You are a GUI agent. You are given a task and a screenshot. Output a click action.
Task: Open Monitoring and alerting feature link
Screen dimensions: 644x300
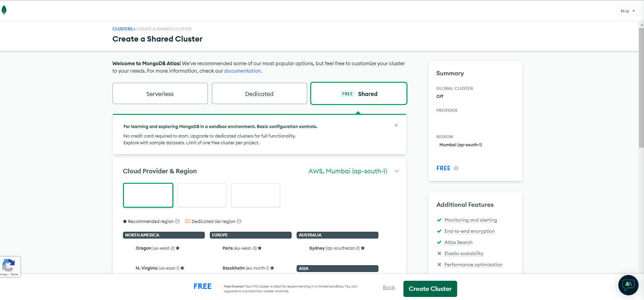pyautogui.click(x=471, y=220)
